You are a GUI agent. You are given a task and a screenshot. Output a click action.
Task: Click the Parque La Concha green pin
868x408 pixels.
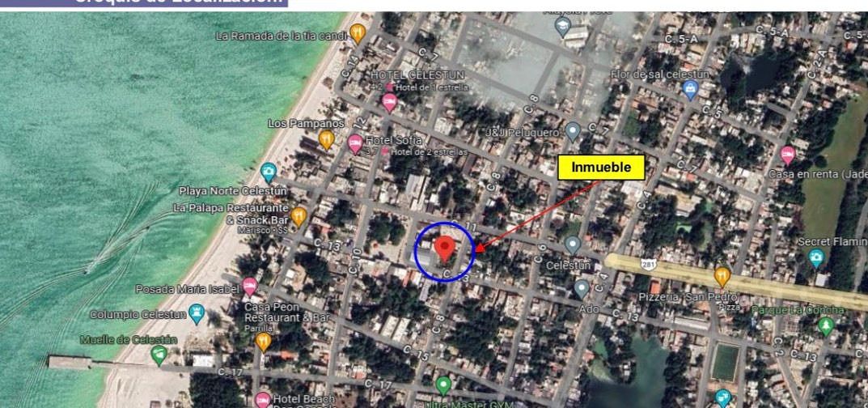click(x=825, y=325)
